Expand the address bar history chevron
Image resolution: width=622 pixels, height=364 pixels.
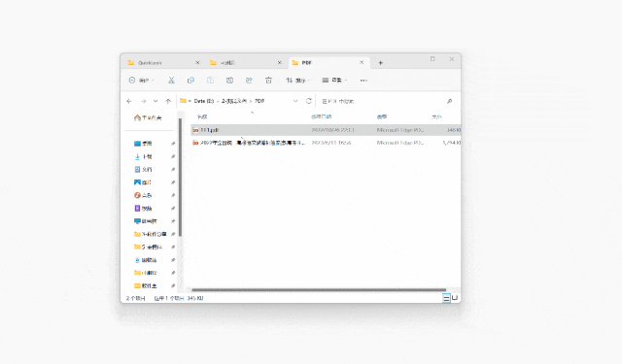295,101
